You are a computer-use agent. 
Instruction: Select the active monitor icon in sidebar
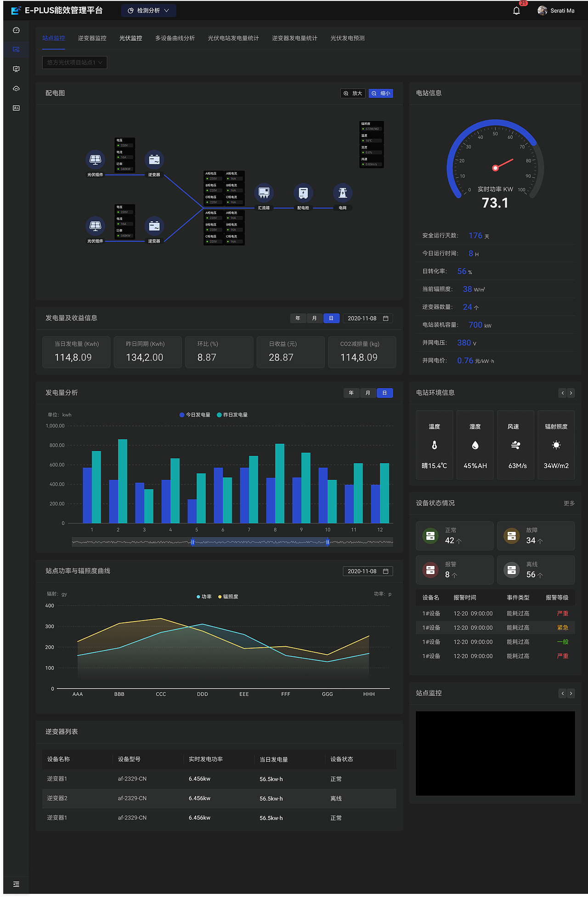[x=16, y=49]
